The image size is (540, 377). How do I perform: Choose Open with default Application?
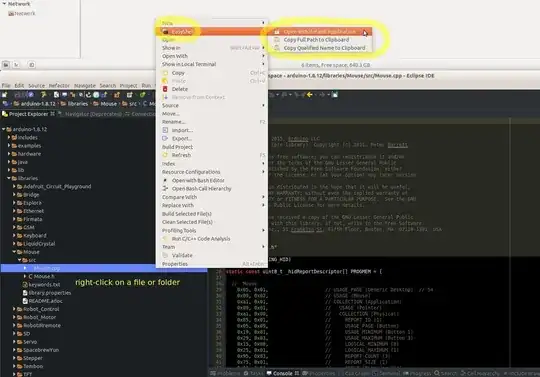319,32
